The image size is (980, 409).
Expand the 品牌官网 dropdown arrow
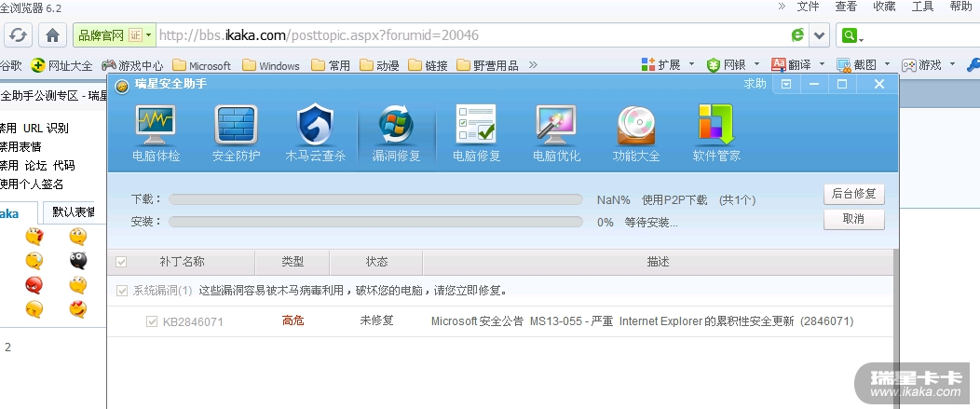point(149,35)
